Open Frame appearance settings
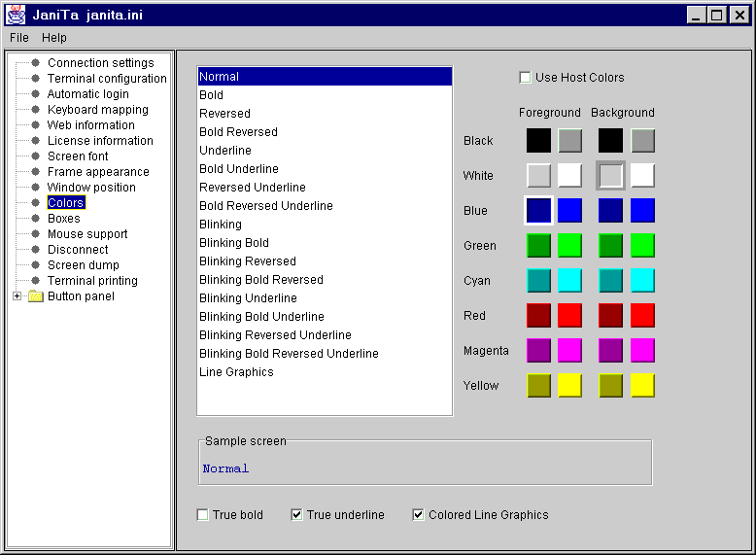Screen dimensions: 756x555 (98, 172)
